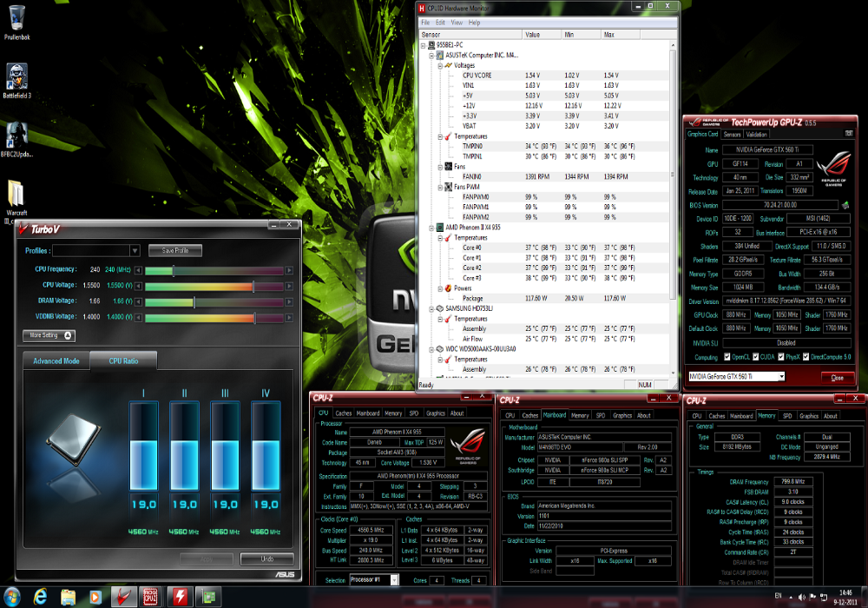
Task: Click left arrow of CPU Voltage slider
Action: pyautogui.click(x=138, y=287)
